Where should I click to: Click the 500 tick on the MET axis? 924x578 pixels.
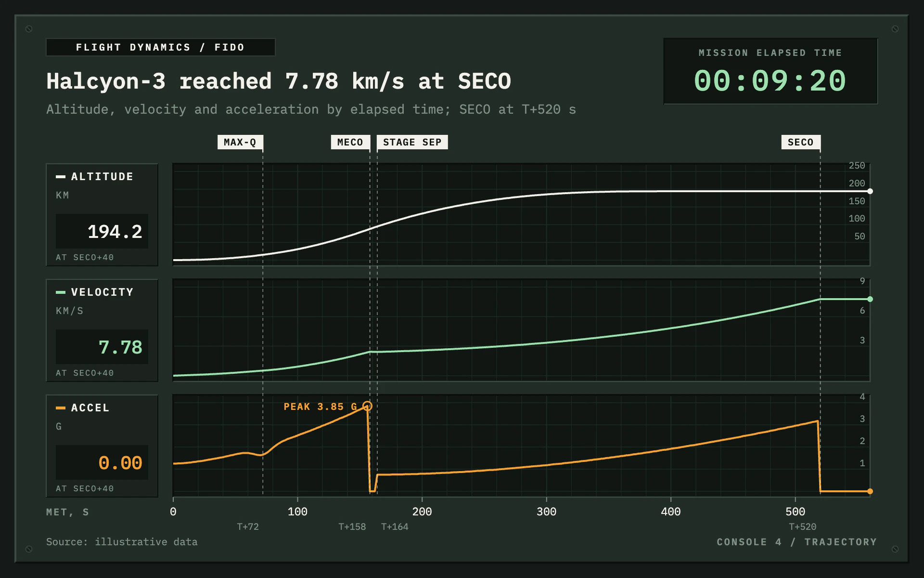[795, 512]
